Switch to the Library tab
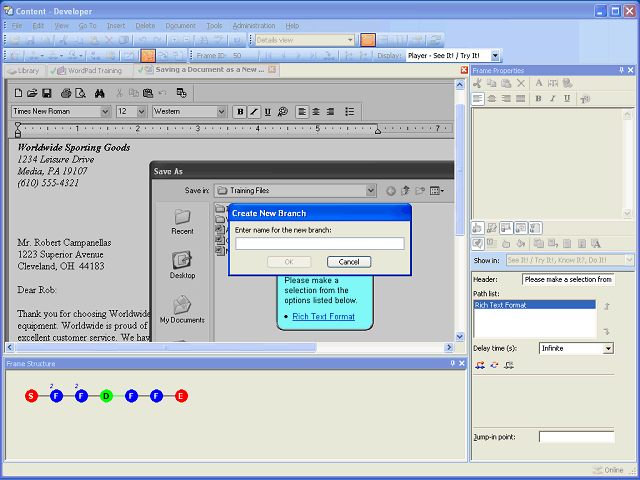The image size is (640, 480). pyautogui.click(x=24, y=71)
